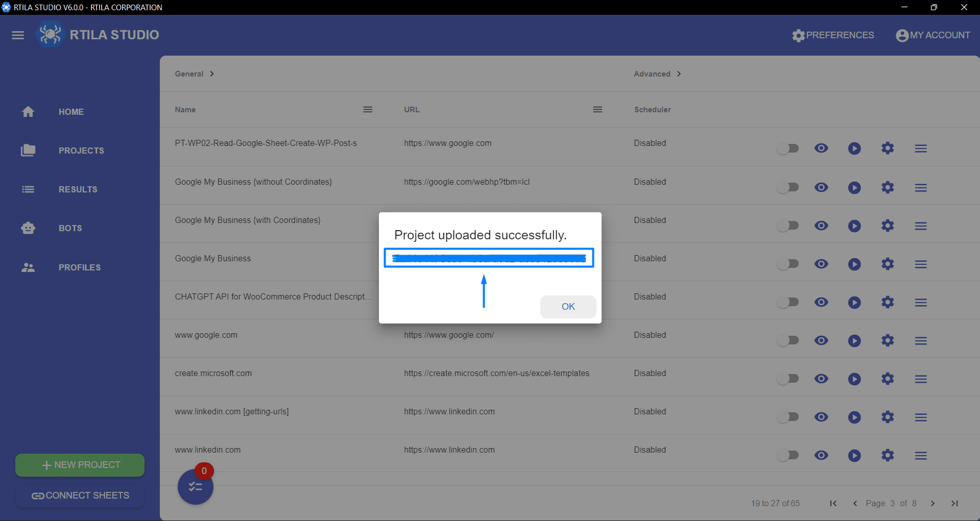Open settings gear for create.microsoft.com project
This screenshot has height=521, width=980.
coord(888,379)
